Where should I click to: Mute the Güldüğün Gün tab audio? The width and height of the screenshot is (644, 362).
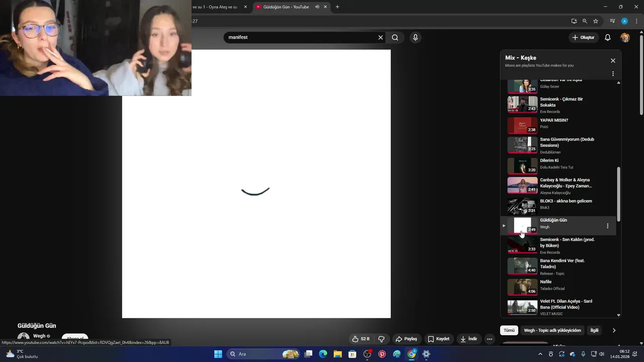(317, 7)
